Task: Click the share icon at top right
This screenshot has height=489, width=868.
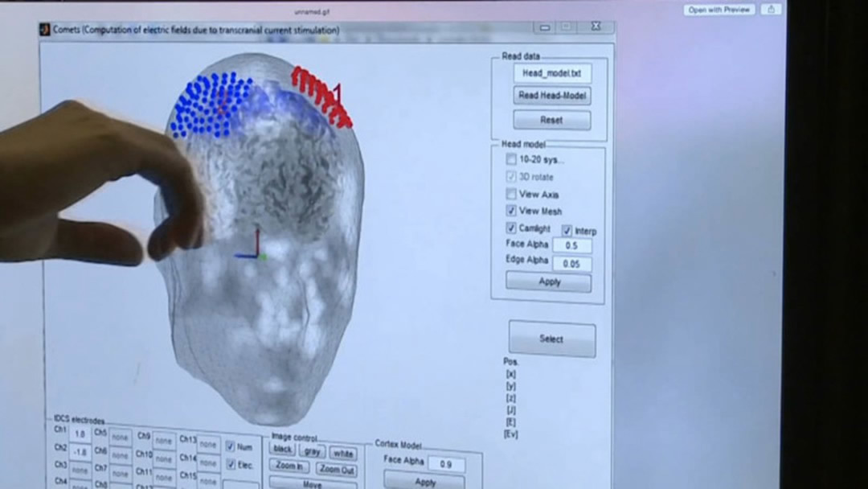Action: tap(770, 10)
